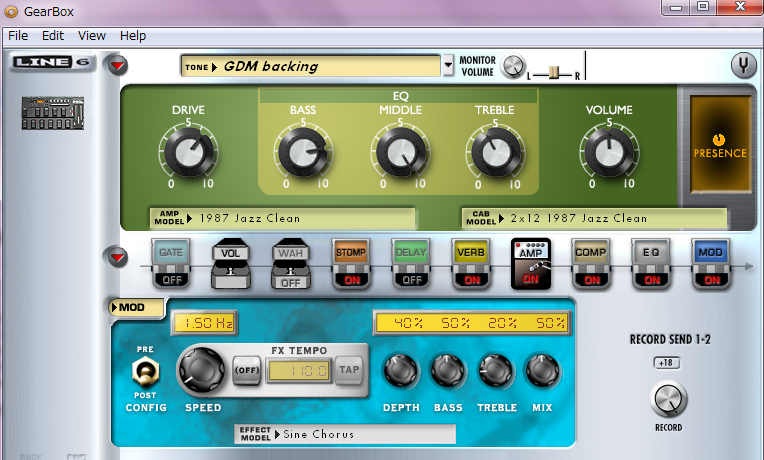
Task: Select the COMP effect icon
Action: (x=591, y=252)
